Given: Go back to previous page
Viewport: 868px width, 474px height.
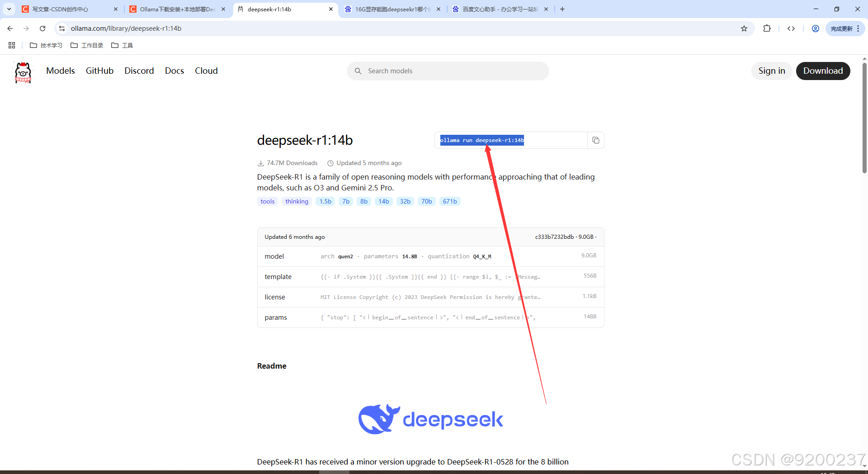Looking at the screenshot, I should 10,28.
